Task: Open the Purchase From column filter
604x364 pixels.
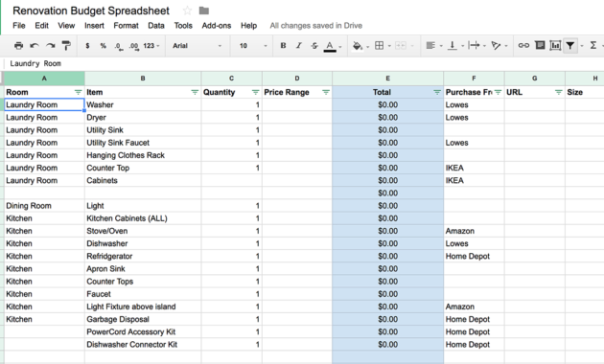Action: tap(499, 92)
